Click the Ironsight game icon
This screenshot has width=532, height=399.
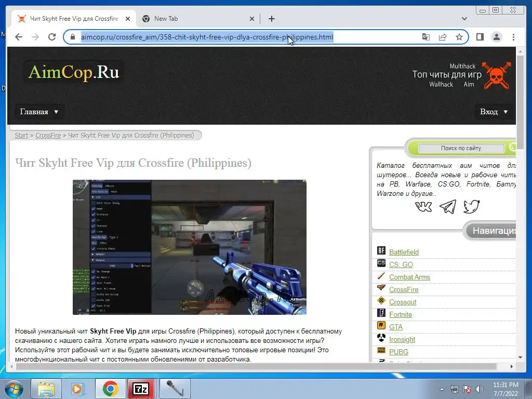pos(381,338)
